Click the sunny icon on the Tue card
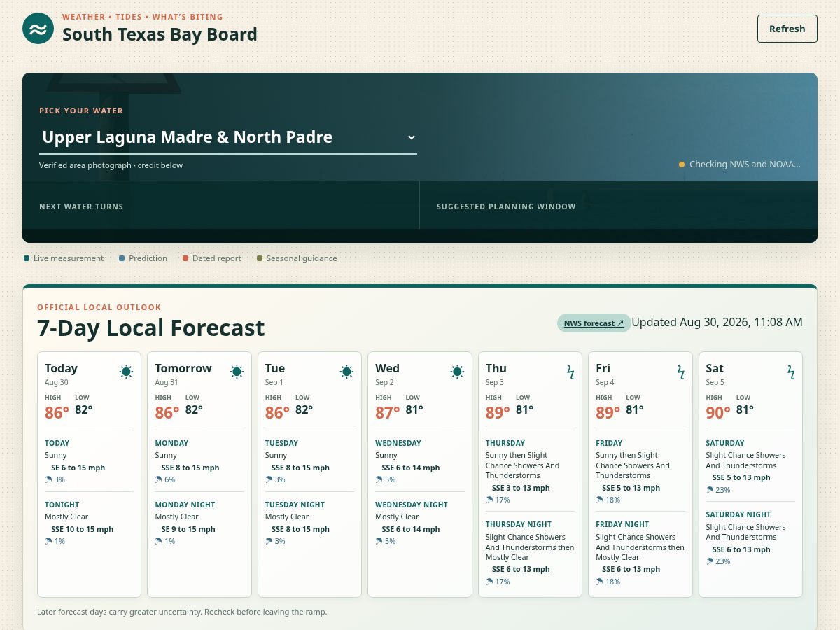840x630 pixels. pos(346,372)
